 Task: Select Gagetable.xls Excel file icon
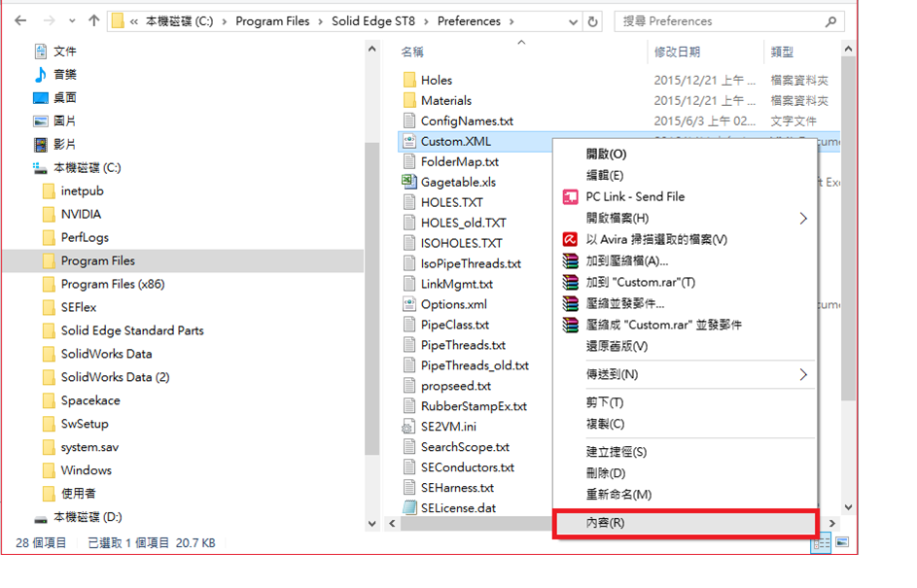[x=409, y=182]
